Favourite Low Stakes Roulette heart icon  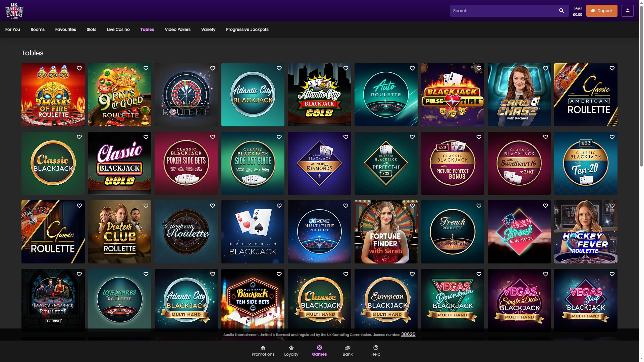point(146,274)
